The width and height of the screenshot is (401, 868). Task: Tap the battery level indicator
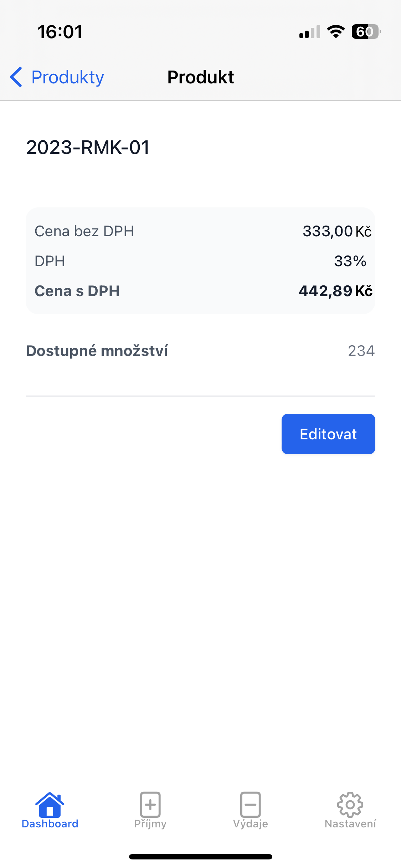coord(366,32)
